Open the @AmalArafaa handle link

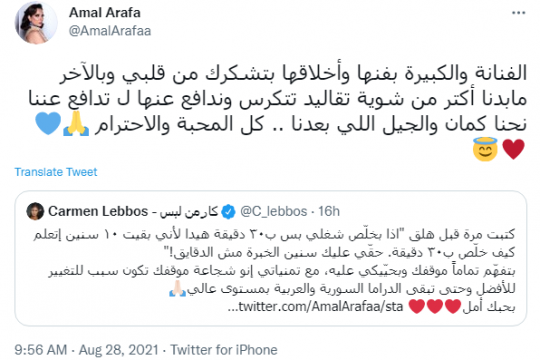[110, 31]
